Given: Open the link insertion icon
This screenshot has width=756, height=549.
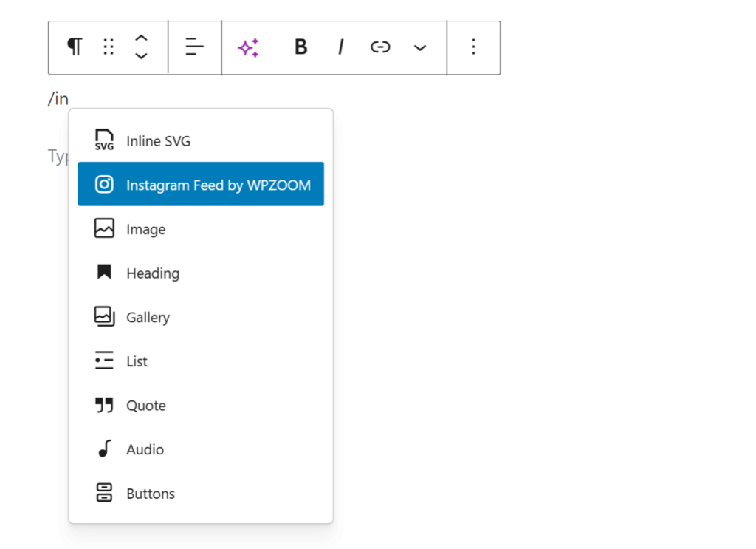Looking at the screenshot, I should coord(380,47).
